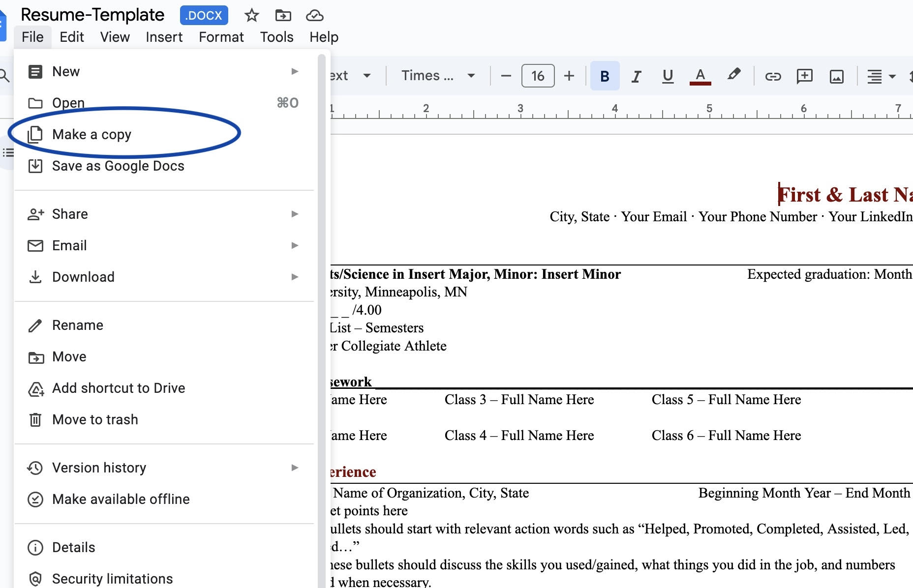This screenshot has height=588, width=913.
Task: Insert a link
Action: click(772, 76)
